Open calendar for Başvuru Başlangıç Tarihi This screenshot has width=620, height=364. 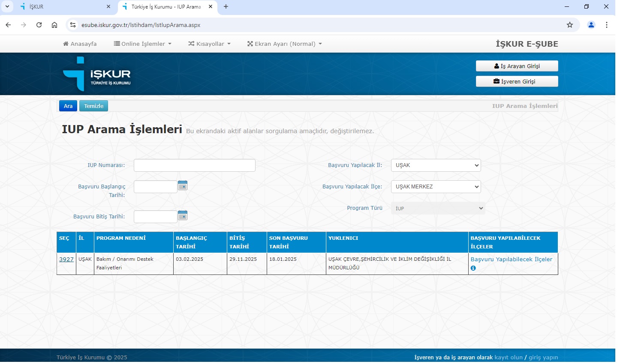pos(183,185)
